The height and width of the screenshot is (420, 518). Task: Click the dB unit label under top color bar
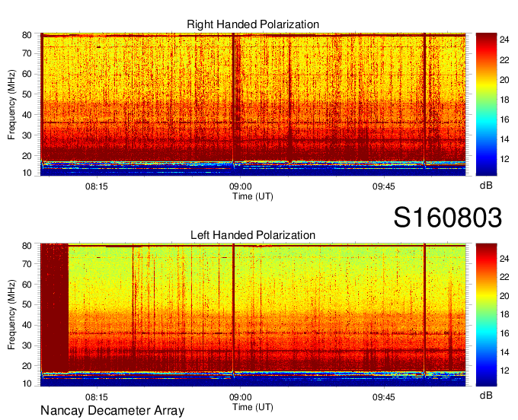coord(486,186)
